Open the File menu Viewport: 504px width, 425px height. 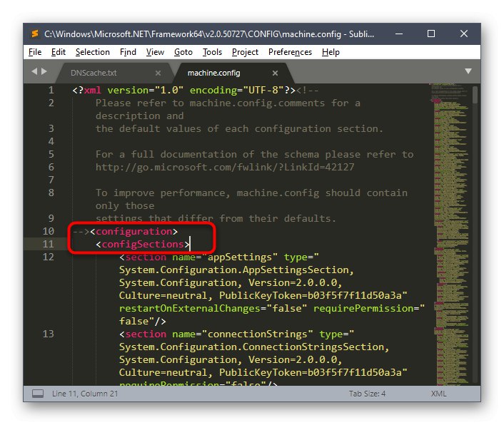(35, 52)
